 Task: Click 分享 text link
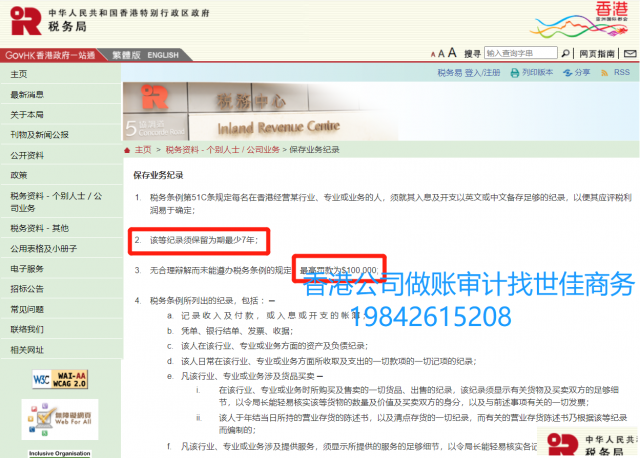tap(582, 72)
